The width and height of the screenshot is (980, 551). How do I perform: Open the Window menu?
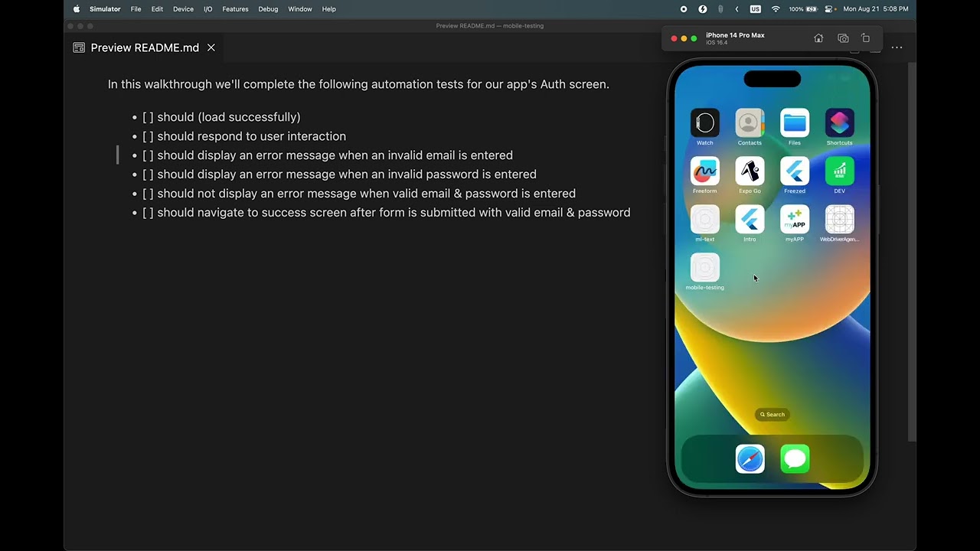click(300, 9)
